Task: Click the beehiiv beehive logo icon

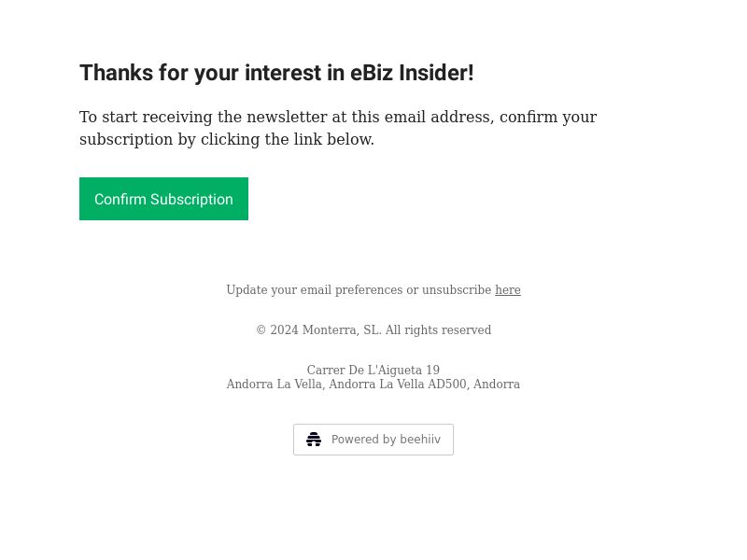Action: [x=314, y=439]
